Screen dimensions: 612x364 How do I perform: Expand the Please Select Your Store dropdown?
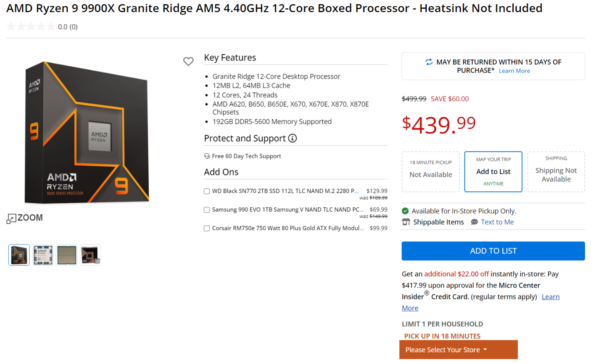click(x=458, y=349)
